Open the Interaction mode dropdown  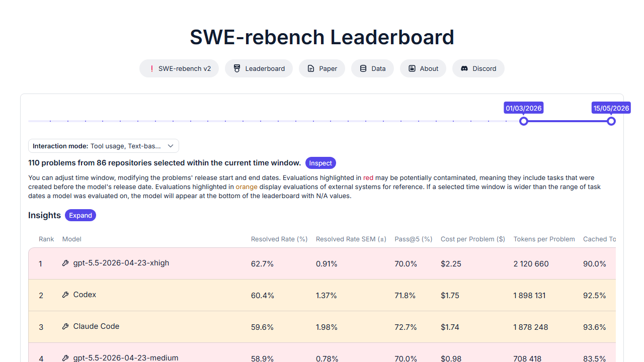104,146
